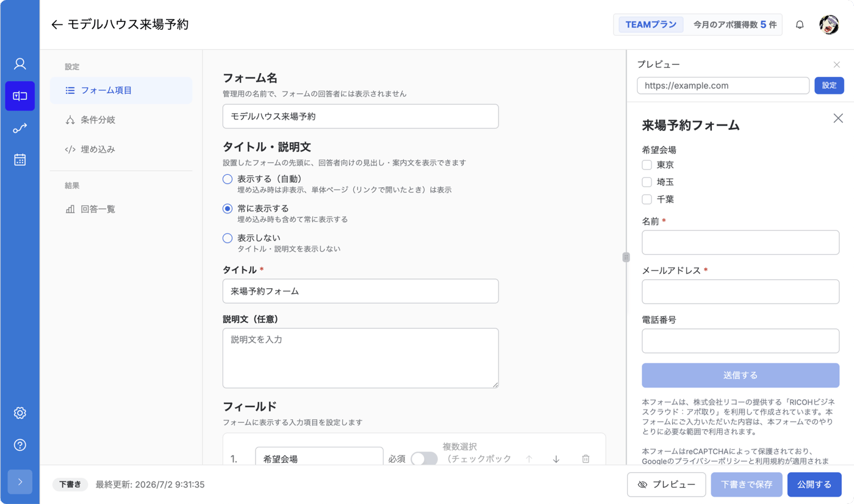The width and height of the screenshot is (854, 504).
Task: Select 常に表示する radio option
Action: pyautogui.click(x=228, y=208)
